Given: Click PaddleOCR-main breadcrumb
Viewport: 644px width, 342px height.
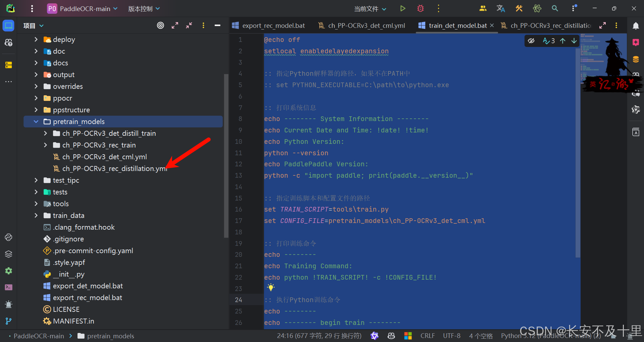Looking at the screenshot, I should click(39, 336).
